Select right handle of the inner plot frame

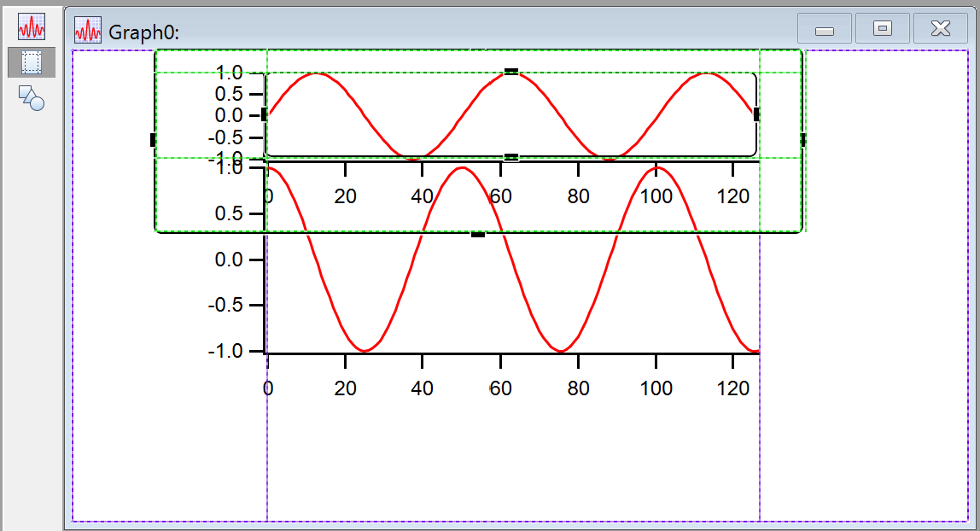click(756, 114)
